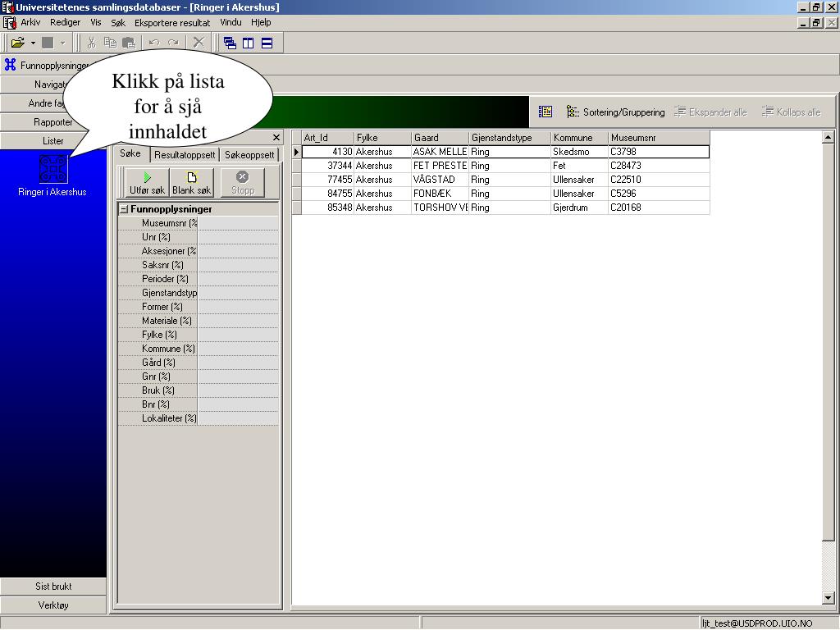Cascade windows with the overlapping windows icon
840x630 pixels.
point(230,43)
